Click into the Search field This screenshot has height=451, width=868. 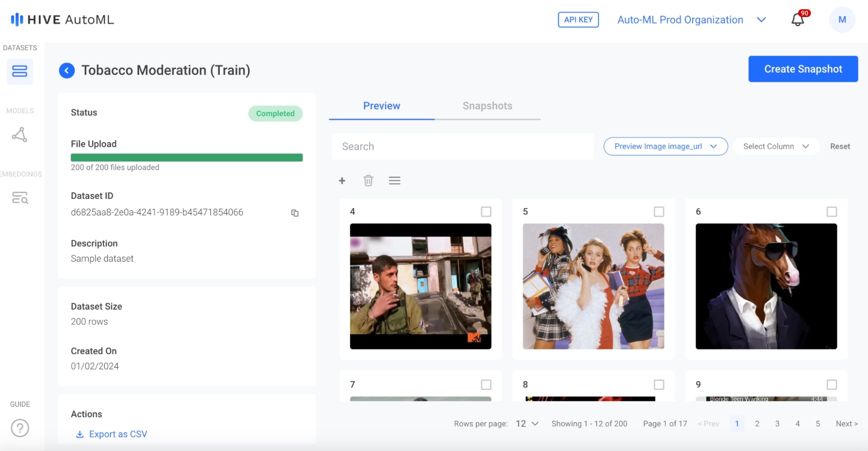tap(462, 146)
